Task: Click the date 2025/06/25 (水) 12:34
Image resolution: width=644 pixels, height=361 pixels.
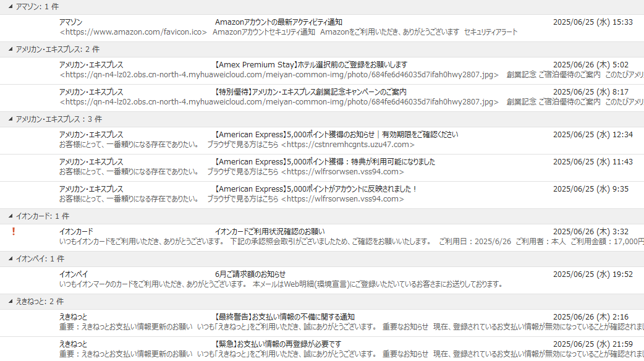Action: [x=593, y=135]
